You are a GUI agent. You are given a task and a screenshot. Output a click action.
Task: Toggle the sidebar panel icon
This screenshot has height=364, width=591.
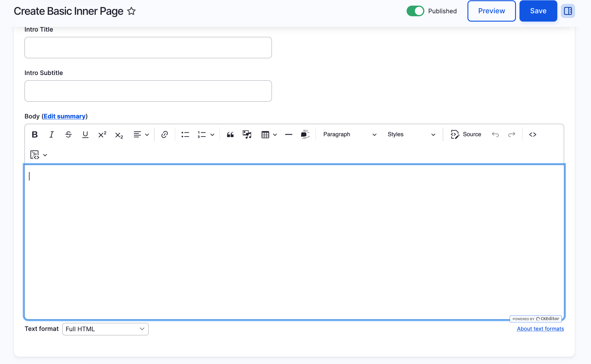[x=568, y=11]
